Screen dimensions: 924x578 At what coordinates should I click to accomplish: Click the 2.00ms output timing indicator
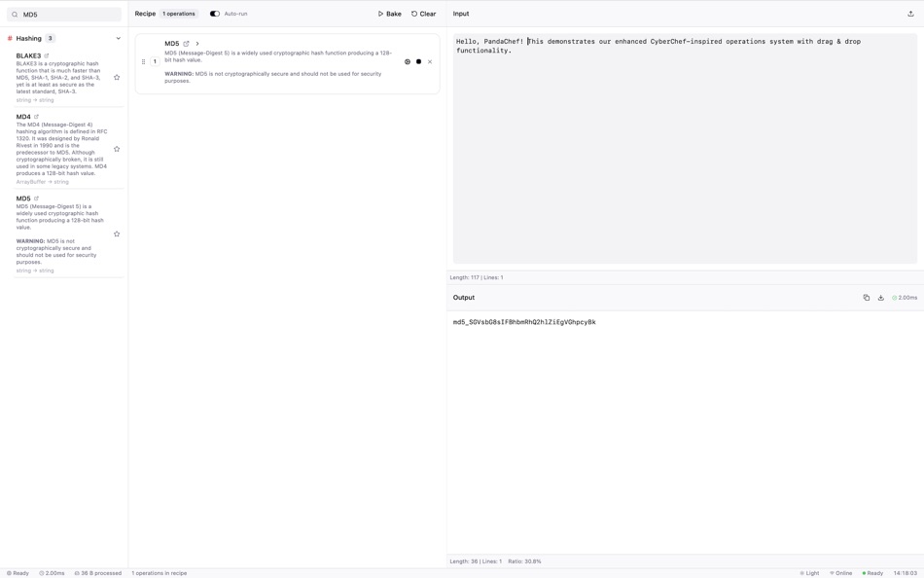[x=905, y=298]
